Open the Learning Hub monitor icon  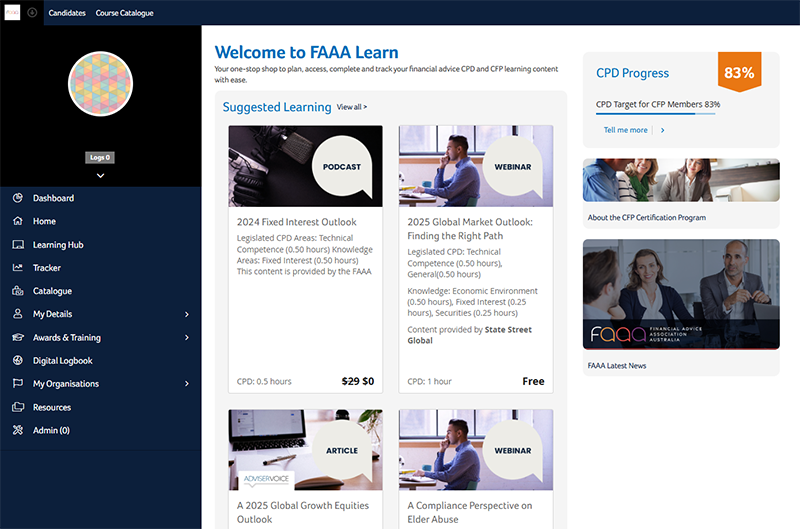[x=18, y=244]
